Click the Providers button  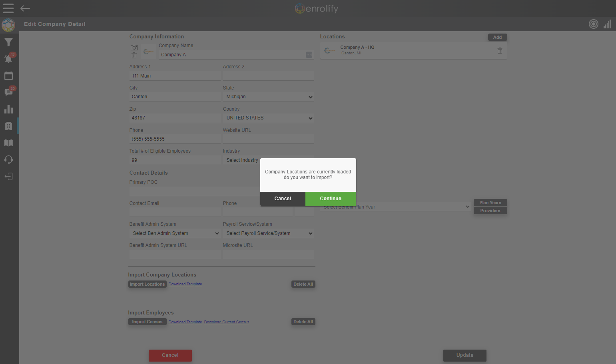[x=490, y=211]
